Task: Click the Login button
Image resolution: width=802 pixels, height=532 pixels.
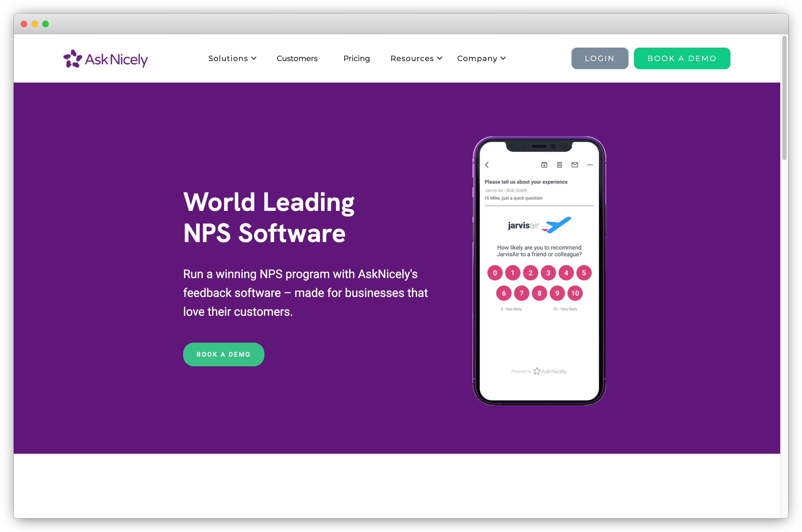Action: click(x=599, y=58)
